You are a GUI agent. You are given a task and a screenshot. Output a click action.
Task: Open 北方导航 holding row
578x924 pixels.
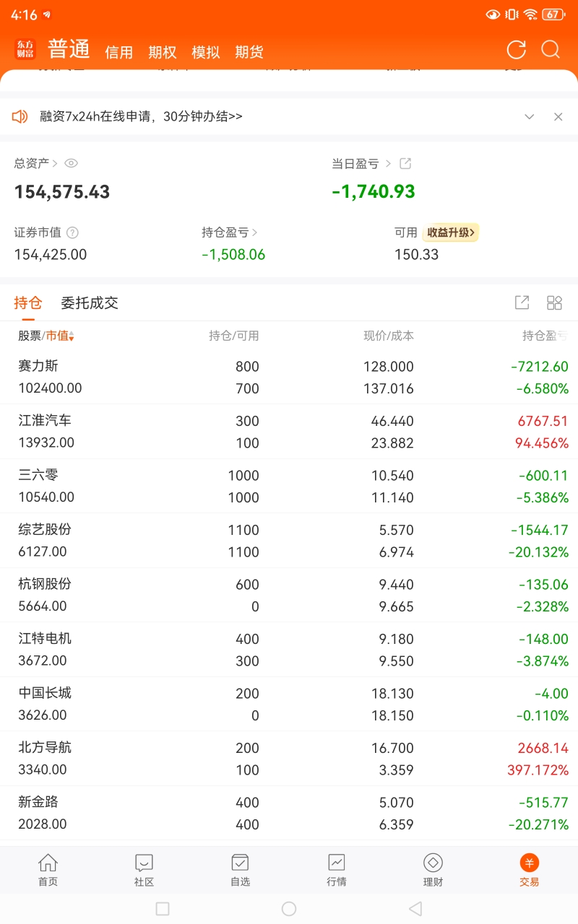coord(289,759)
